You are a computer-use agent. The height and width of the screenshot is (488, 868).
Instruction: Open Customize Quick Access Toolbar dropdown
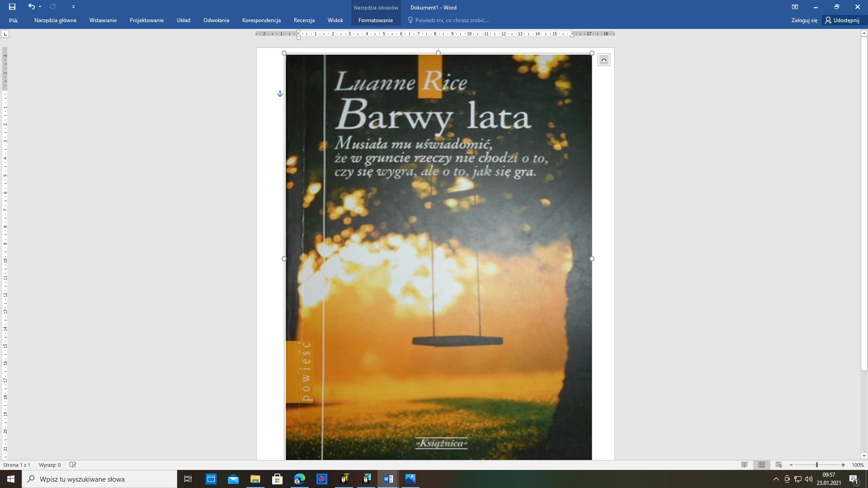pos(73,7)
